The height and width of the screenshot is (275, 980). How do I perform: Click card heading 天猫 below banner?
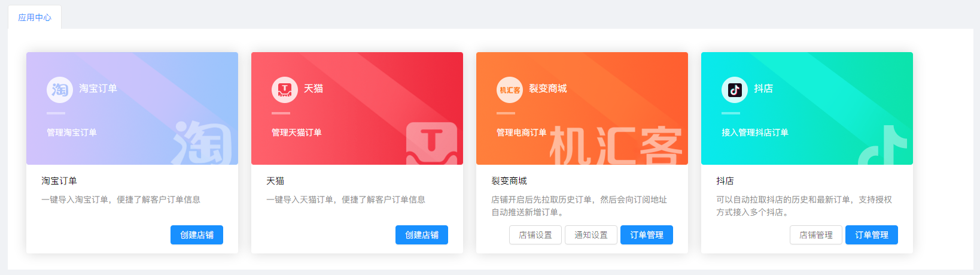coord(275,181)
